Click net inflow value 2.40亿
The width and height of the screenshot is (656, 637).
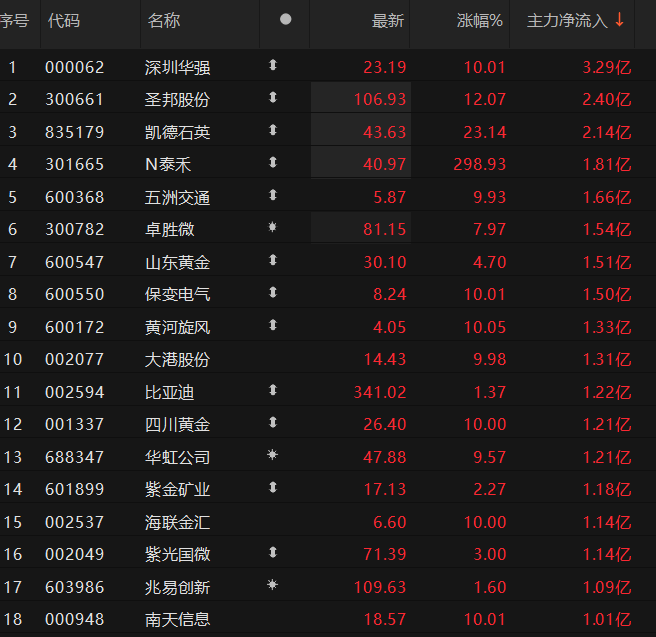tap(607, 100)
